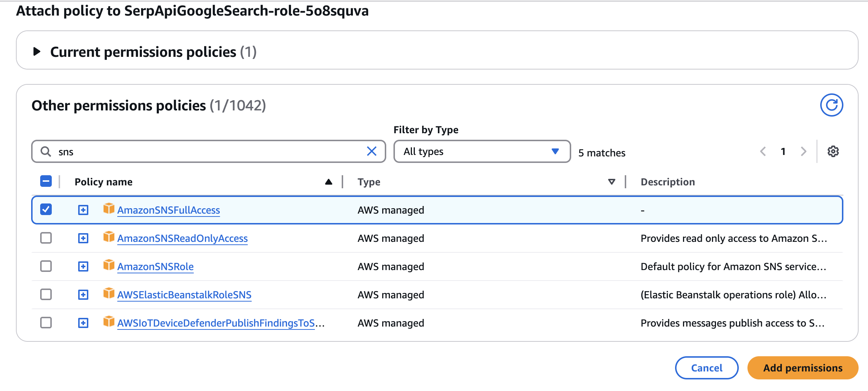Sort by Type column arrow
The image size is (868, 391).
(x=611, y=182)
